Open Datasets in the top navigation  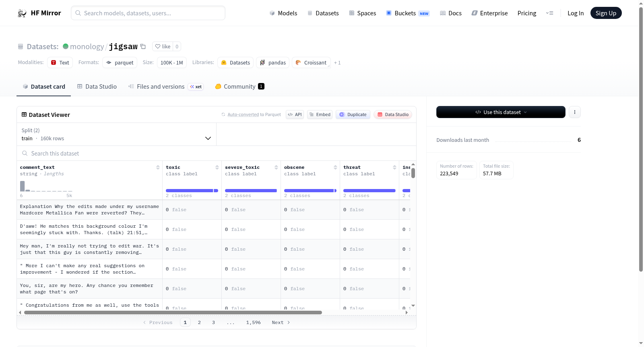click(323, 13)
